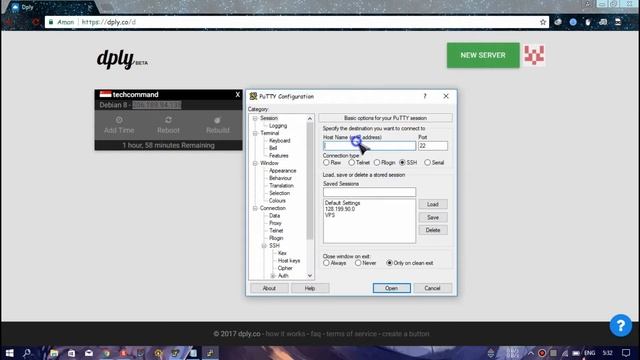Open Chrome from the taskbar

coord(106,353)
